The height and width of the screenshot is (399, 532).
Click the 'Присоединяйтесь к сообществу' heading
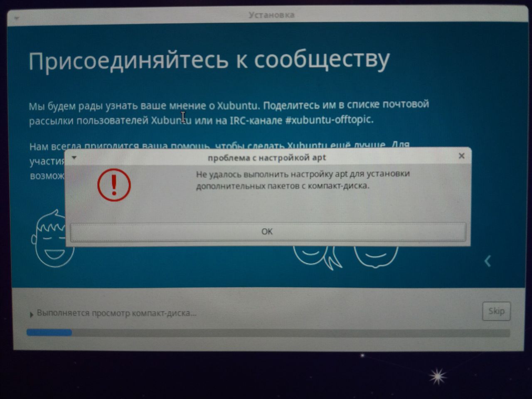tap(209, 60)
